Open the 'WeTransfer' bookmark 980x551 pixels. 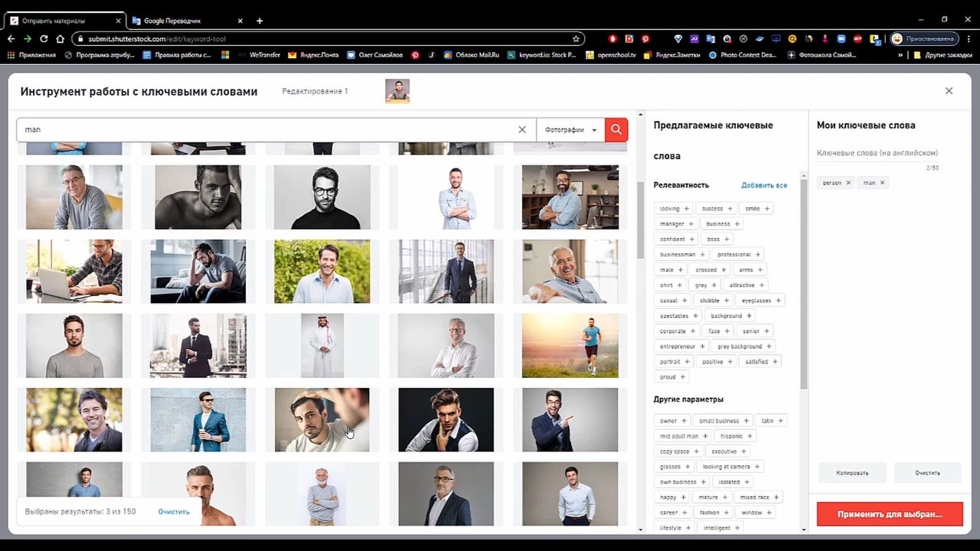click(x=259, y=55)
